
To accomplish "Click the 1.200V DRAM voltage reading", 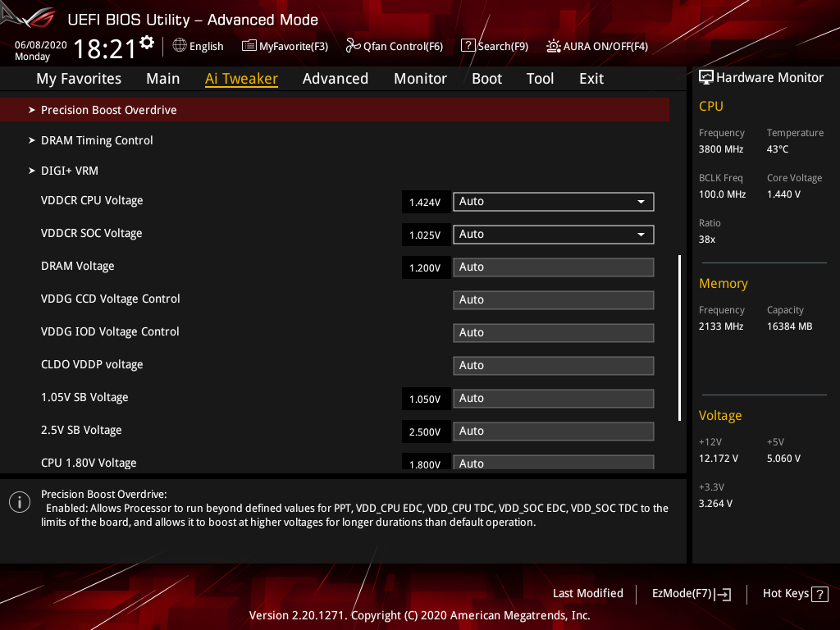I will (426, 267).
